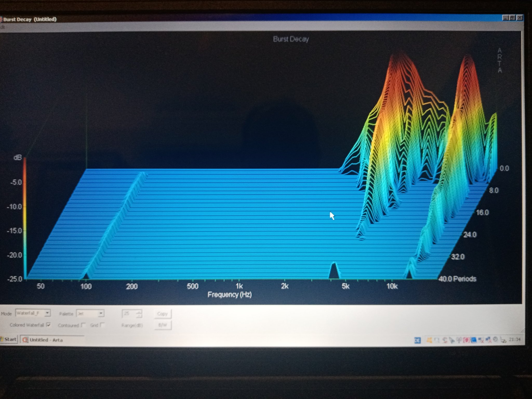The width and height of the screenshot is (532, 399).
Task: Click the safely remove hardware tray icon
Action: pos(503,340)
